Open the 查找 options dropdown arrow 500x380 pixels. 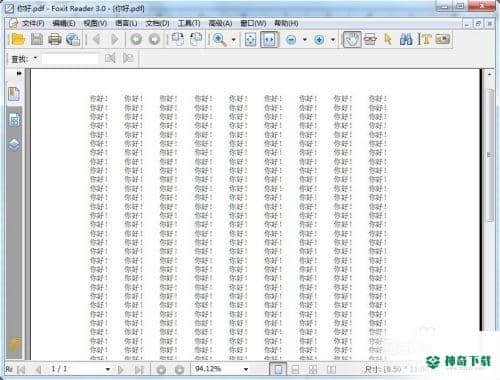click(35, 58)
